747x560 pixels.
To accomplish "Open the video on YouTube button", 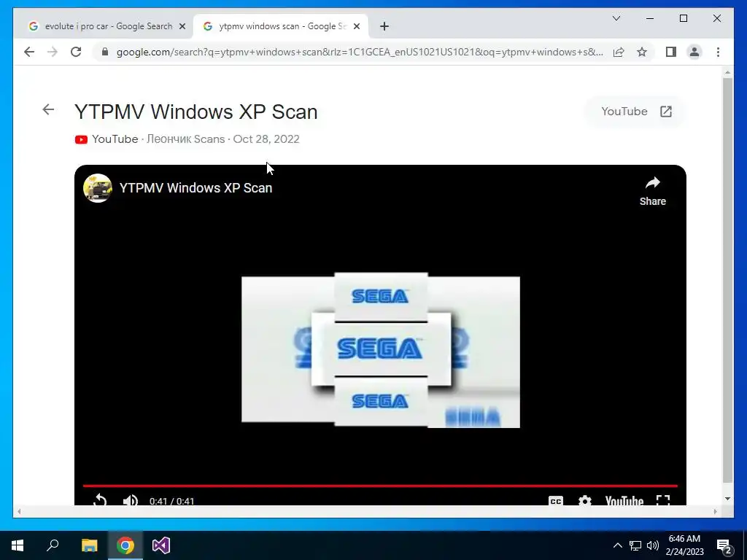I will [635, 112].
